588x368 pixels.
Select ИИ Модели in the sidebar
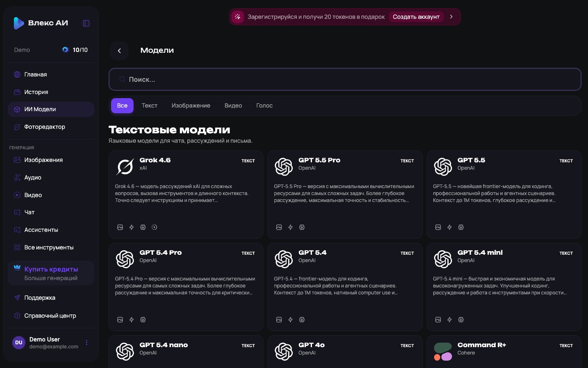(51, 109)
